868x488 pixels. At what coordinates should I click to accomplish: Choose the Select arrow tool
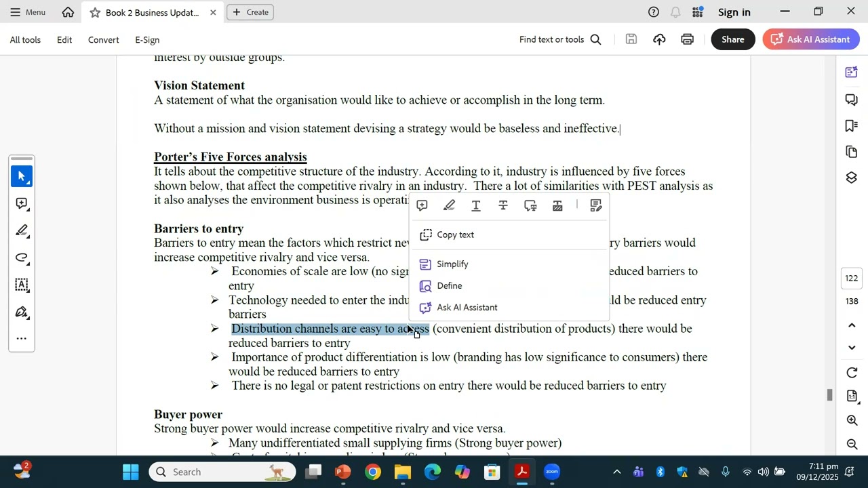22,176
